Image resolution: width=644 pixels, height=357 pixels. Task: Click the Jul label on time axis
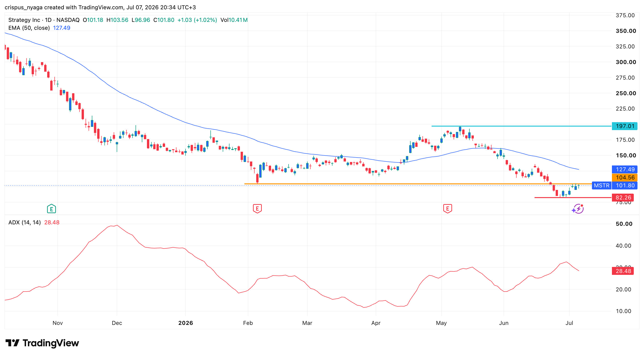[x=569, y=323]
